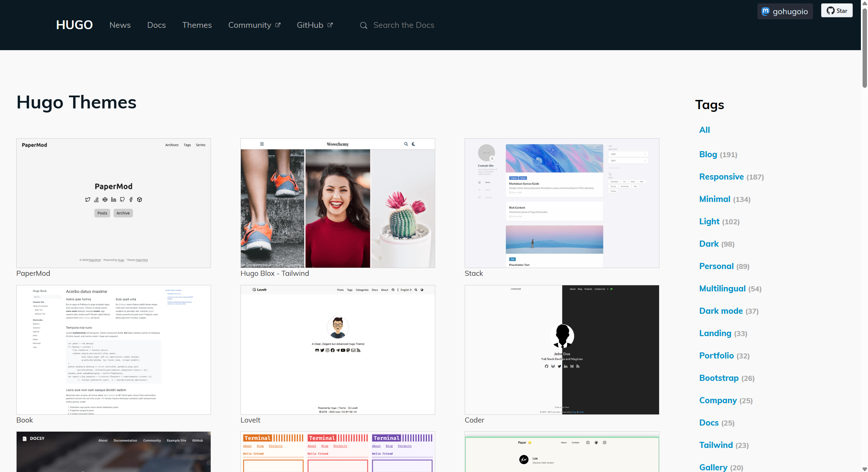Focus the Search the Docs field
The height and width of the screenshot is (472, 868).
[404, 25]
